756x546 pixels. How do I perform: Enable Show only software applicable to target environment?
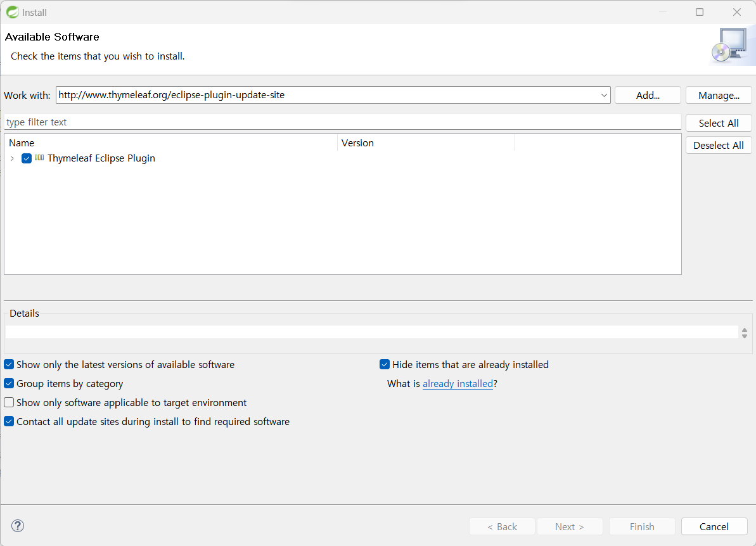pos(9,402)
